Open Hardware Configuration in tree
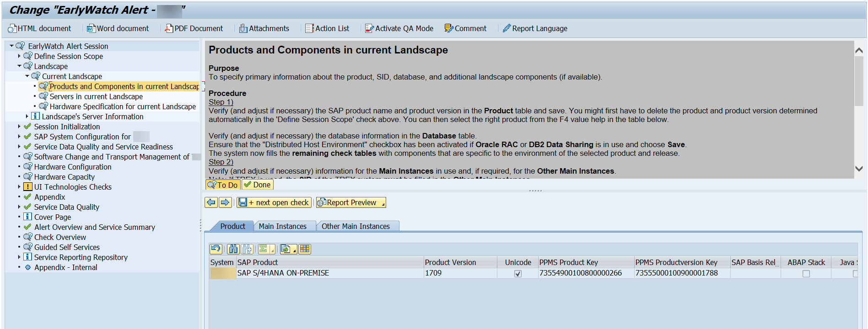This screenshot has width=868, height=329. [x=73, y=167]
